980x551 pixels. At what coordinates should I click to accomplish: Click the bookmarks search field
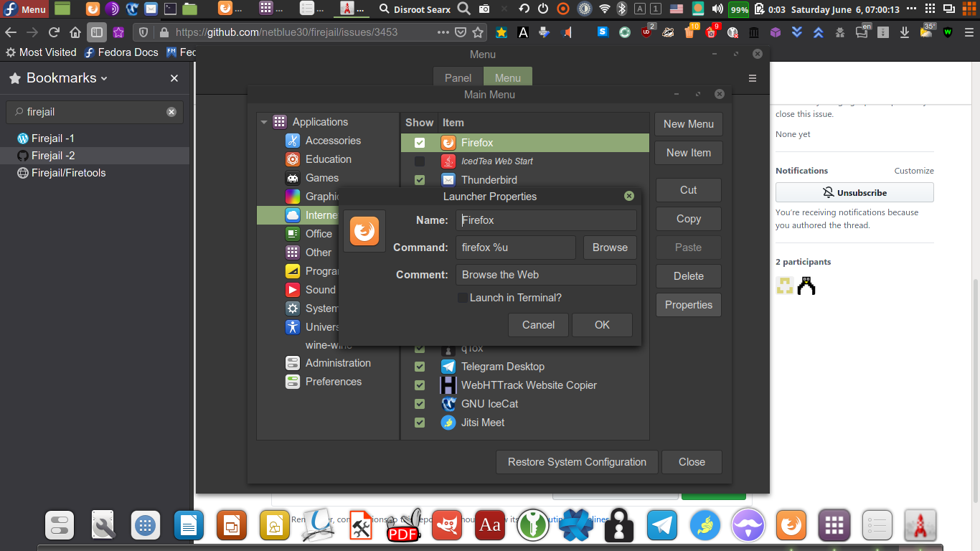(95, 112)
